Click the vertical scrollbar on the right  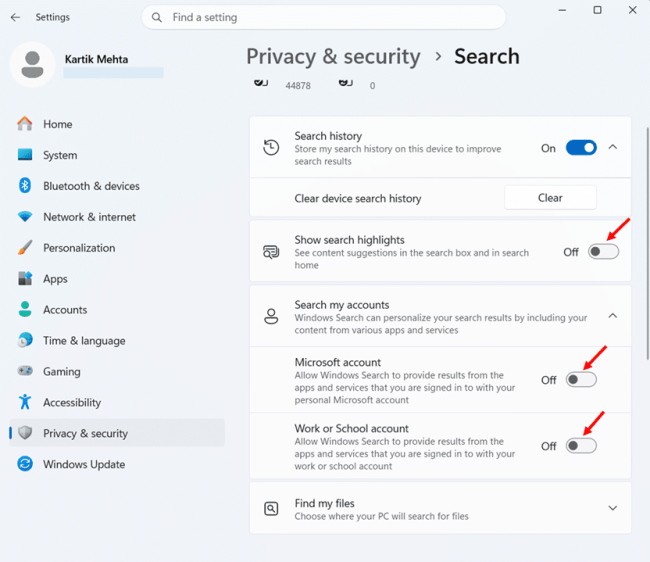tap(648, 243)
